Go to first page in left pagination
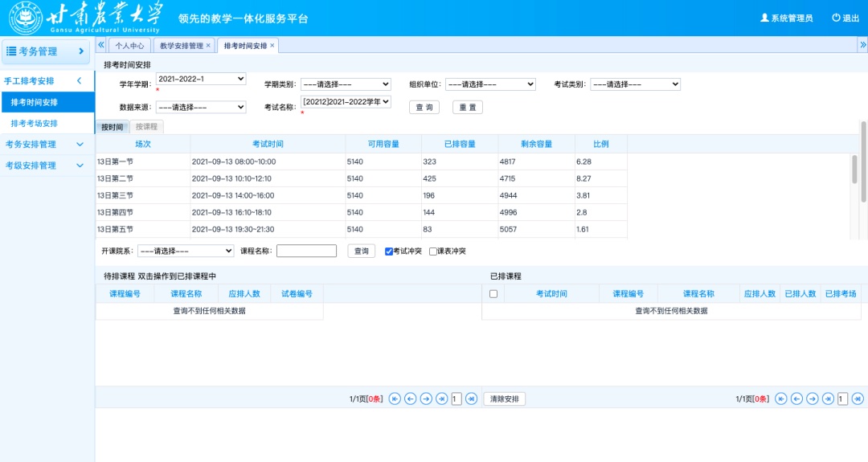This screenshot has width=868, height=462. [394, 399]
